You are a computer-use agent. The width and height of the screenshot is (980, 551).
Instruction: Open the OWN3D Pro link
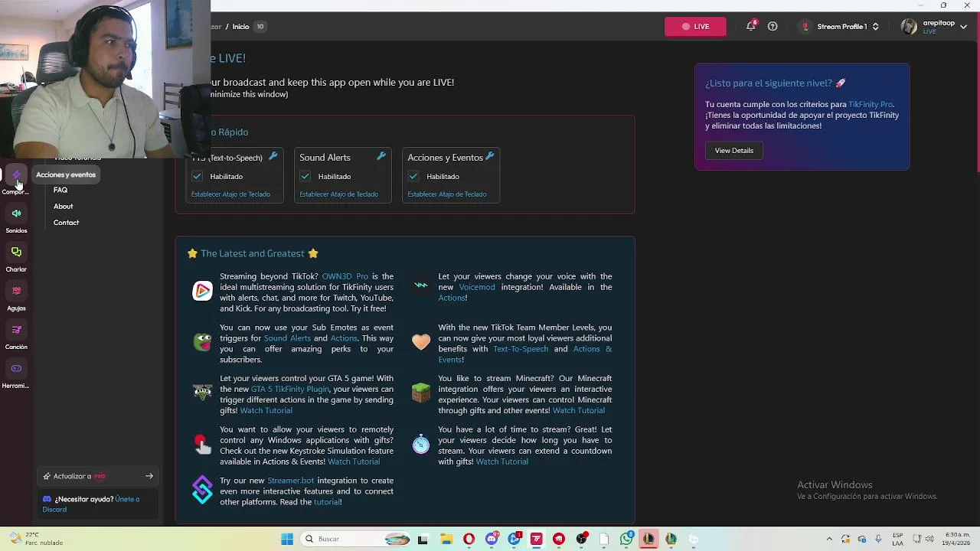coord(345,276)
